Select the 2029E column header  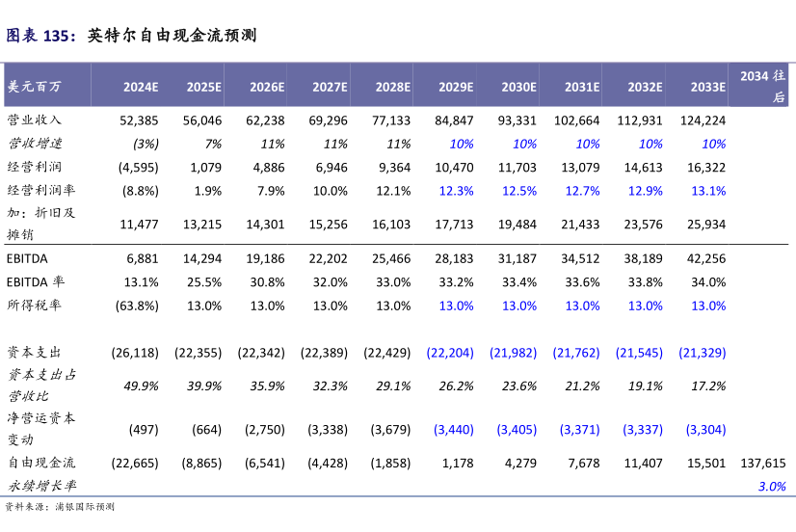456,87
